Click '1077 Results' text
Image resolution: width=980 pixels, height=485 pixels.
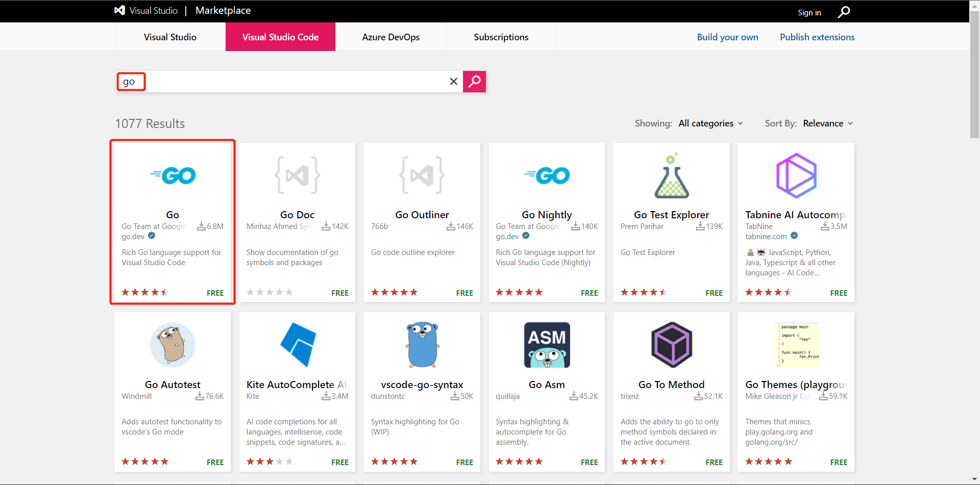point(150,123)
